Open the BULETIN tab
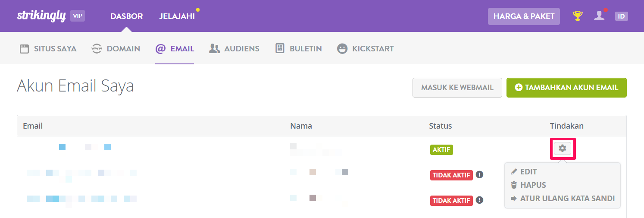This screenshot has width=644, height=218. click(299, 48)
